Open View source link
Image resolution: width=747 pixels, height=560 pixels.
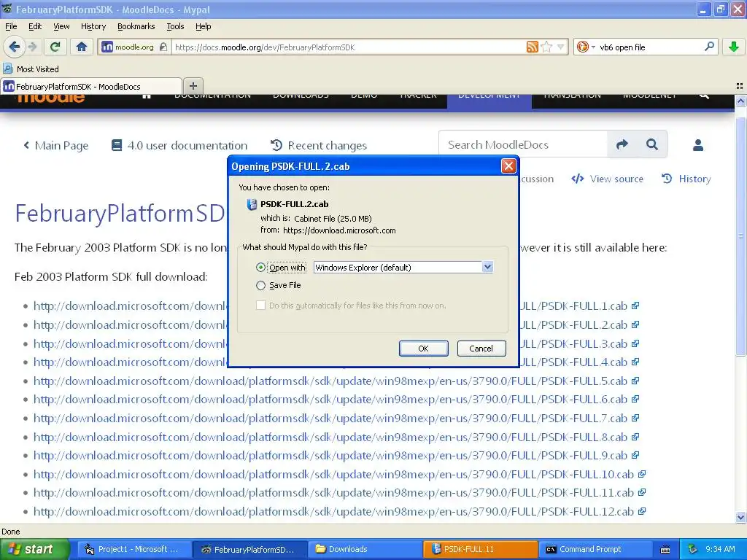(608, 179)
